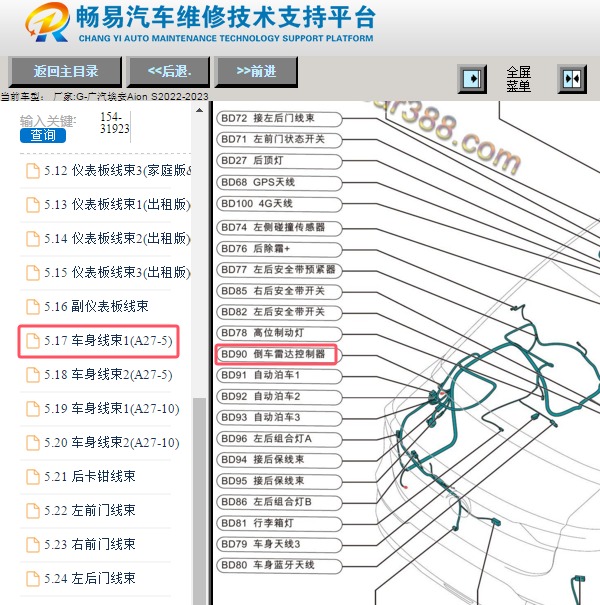Select connector BD68 GPS天线
600x605 pixels.
279,183
